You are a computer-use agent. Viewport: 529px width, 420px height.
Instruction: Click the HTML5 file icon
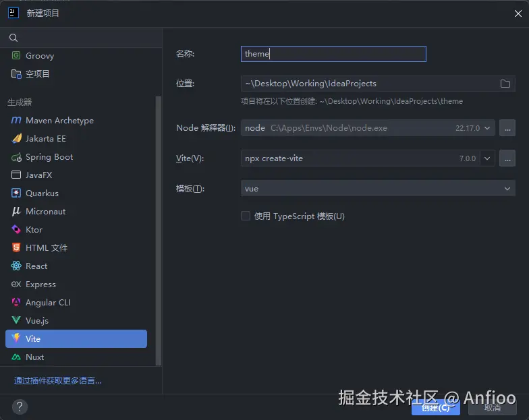[16, 247]
